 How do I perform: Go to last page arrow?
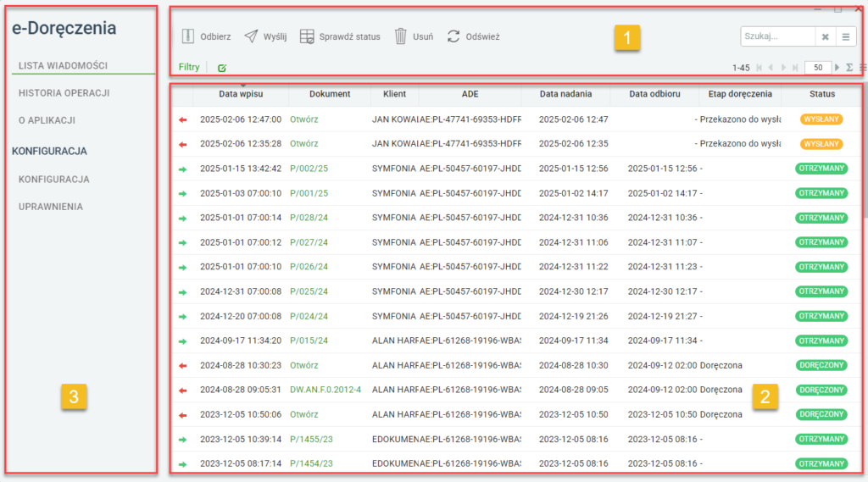(795, 68)
